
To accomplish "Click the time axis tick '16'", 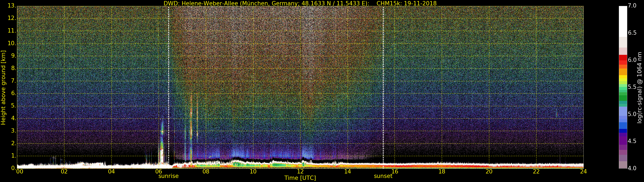I will click(x=395, y=172).
